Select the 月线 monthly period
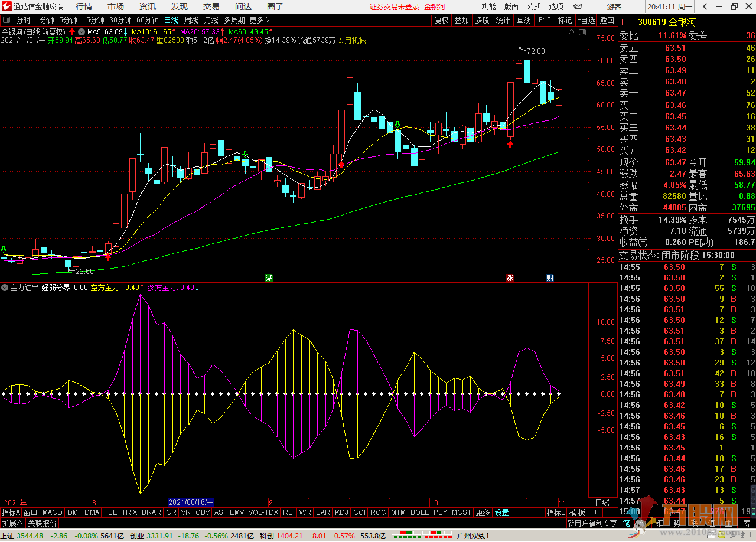This screenshot has width=756, height=542. [211, 20]
